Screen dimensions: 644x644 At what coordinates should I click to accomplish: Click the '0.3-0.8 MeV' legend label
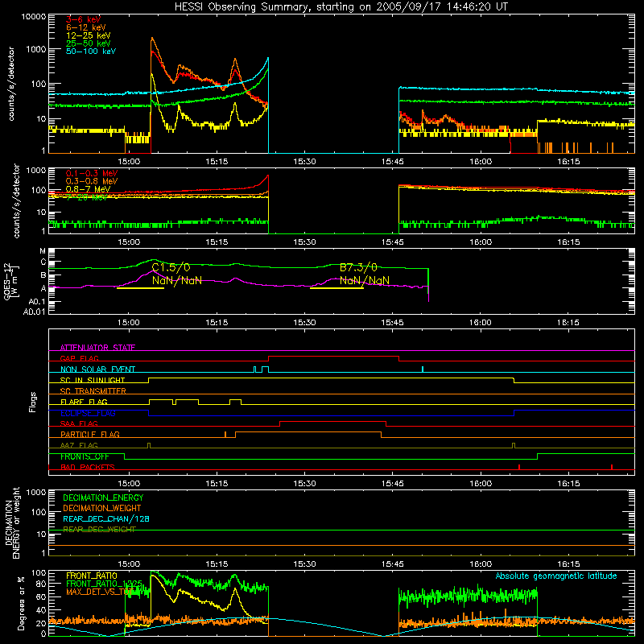tap(92, 181)
